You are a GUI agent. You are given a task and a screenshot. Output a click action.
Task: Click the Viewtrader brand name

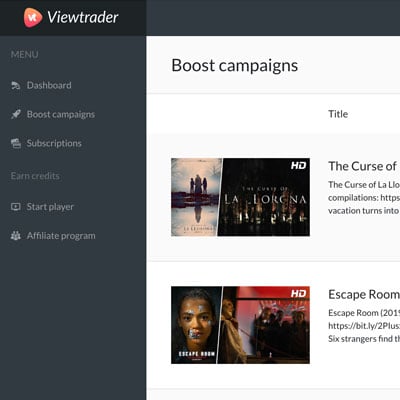point(83,17)
